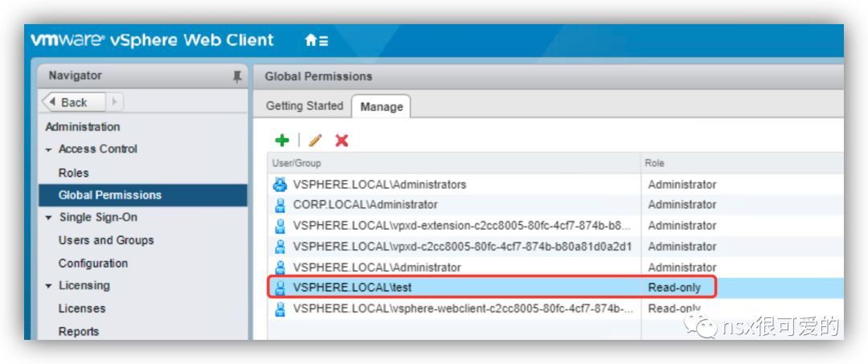Image resolution: width=868 pixels, height=364 pixels.
Task: Select the vpxd-extension-c2cc8005 row
Action: [x=556, y=226]
